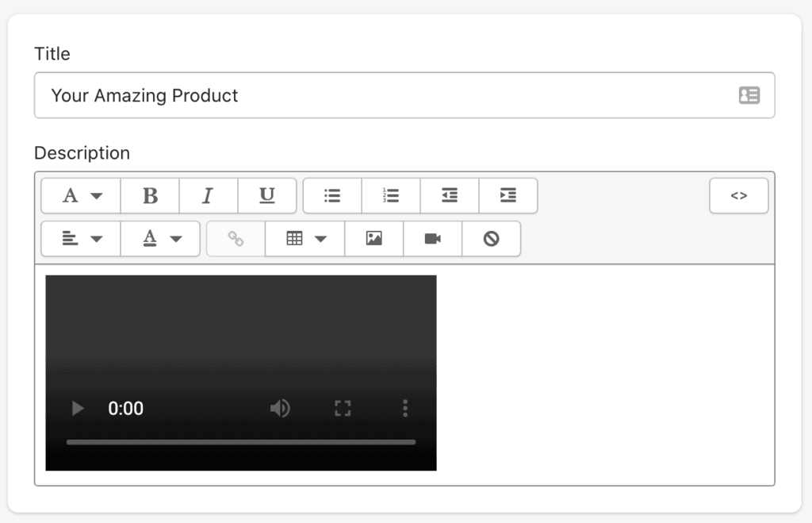The image size is (812, 523).
Task: Open the text color dropdown
Action: coord(160,239)
